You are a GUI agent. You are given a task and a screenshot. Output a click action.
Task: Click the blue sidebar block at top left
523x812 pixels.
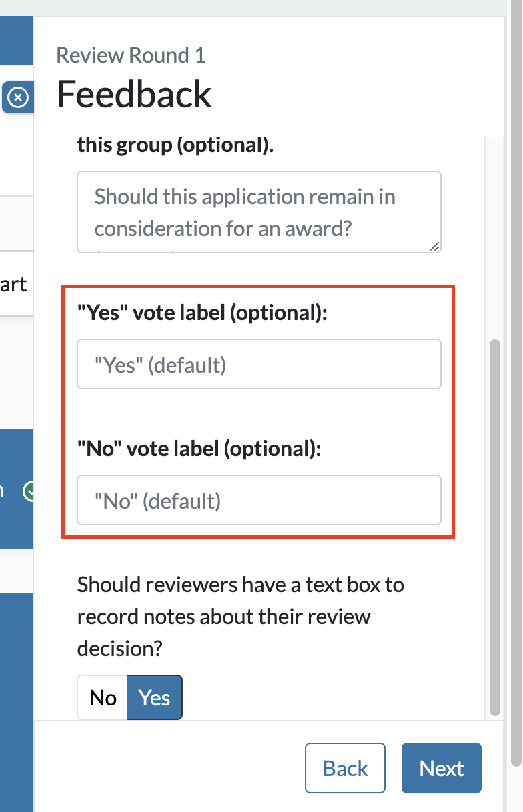(x=16, y=41)
